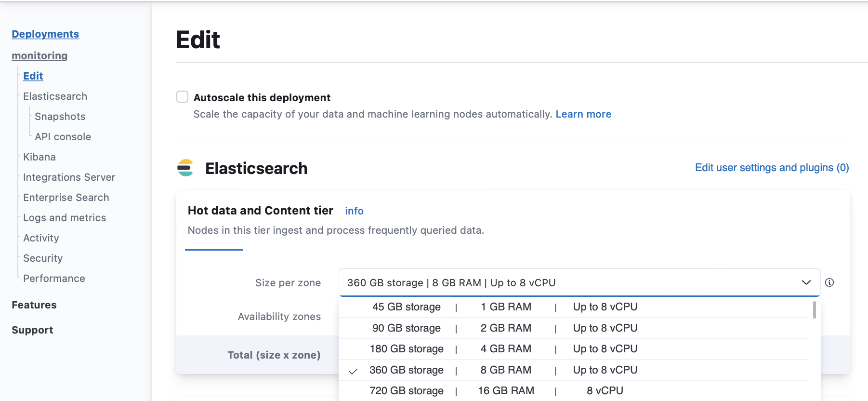
Task: Open Learn more about autoscaling
Action: coord(583,114)
